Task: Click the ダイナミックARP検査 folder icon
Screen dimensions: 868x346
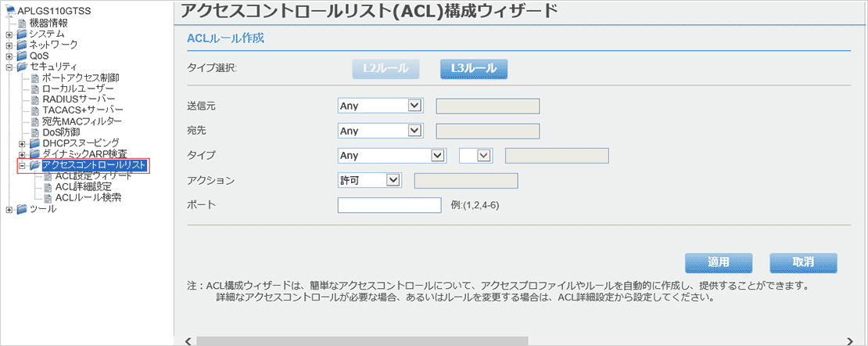Action: [35, 153]
